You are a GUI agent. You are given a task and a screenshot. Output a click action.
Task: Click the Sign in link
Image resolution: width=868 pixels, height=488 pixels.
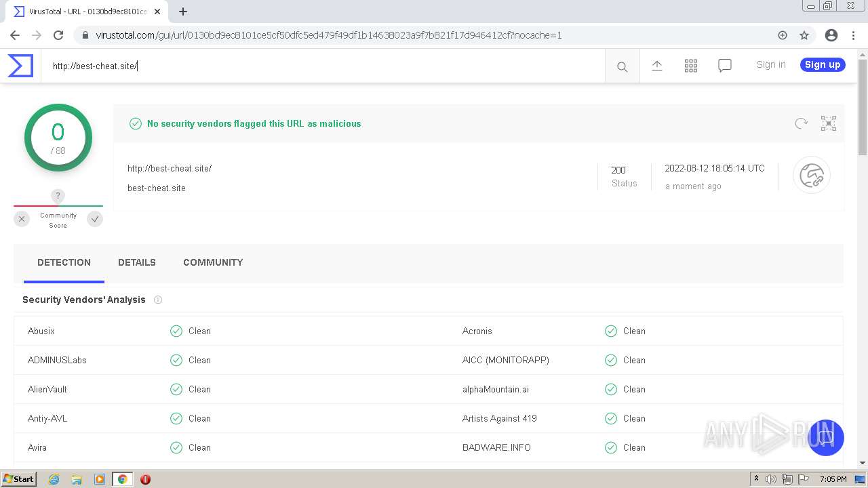click(771, 64)
